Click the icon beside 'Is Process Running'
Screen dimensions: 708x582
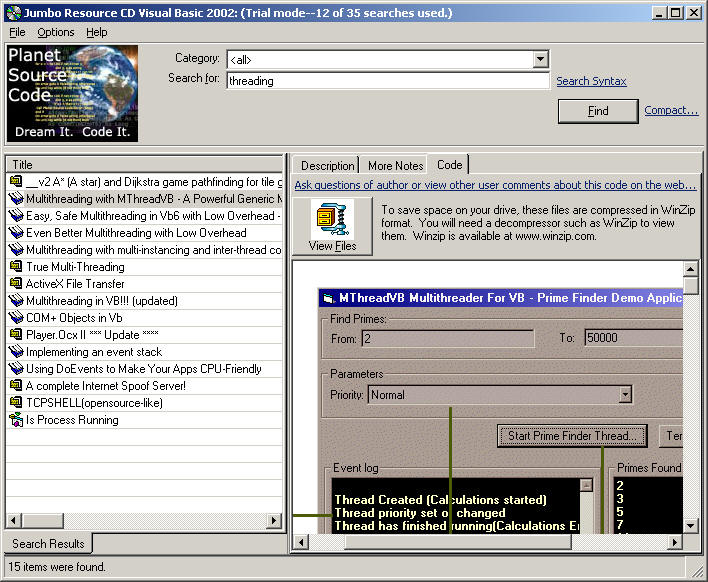pyautogui.click(x=16, y=419)
